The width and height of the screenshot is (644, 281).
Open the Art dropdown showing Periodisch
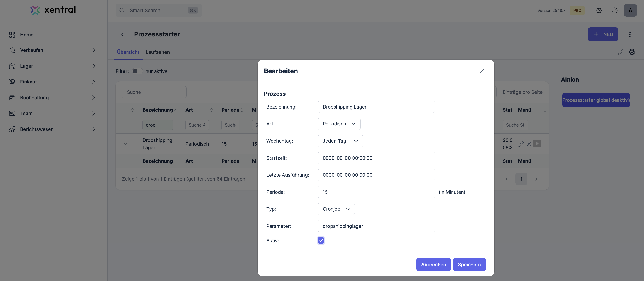click(x=339, y=124)
